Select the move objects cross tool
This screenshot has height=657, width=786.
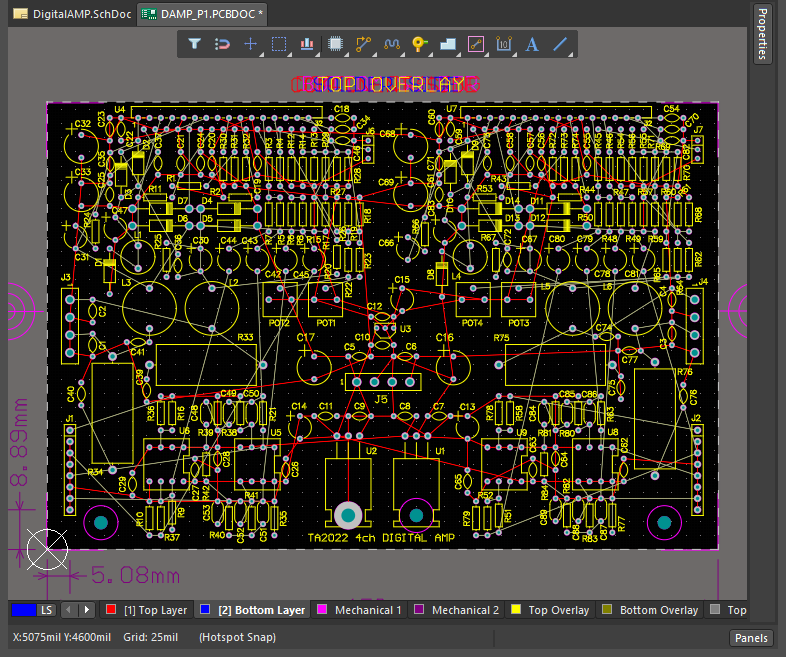pos(251,44)
